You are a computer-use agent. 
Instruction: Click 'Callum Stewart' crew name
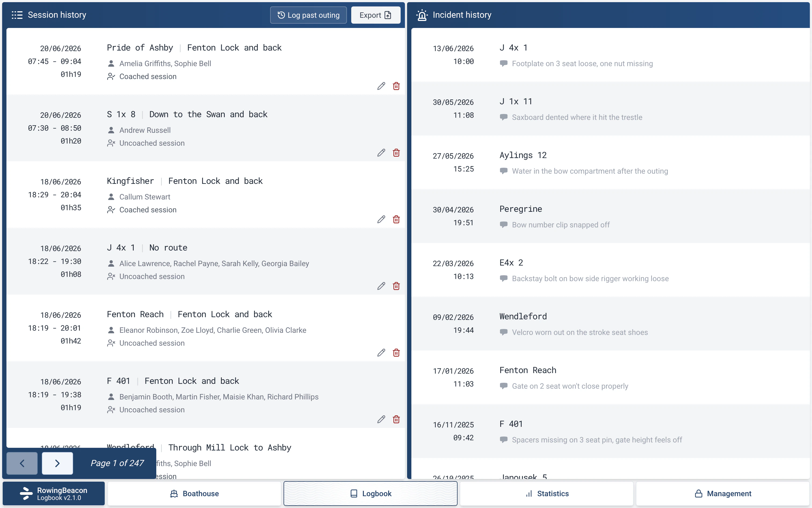(x=145, y=197)
